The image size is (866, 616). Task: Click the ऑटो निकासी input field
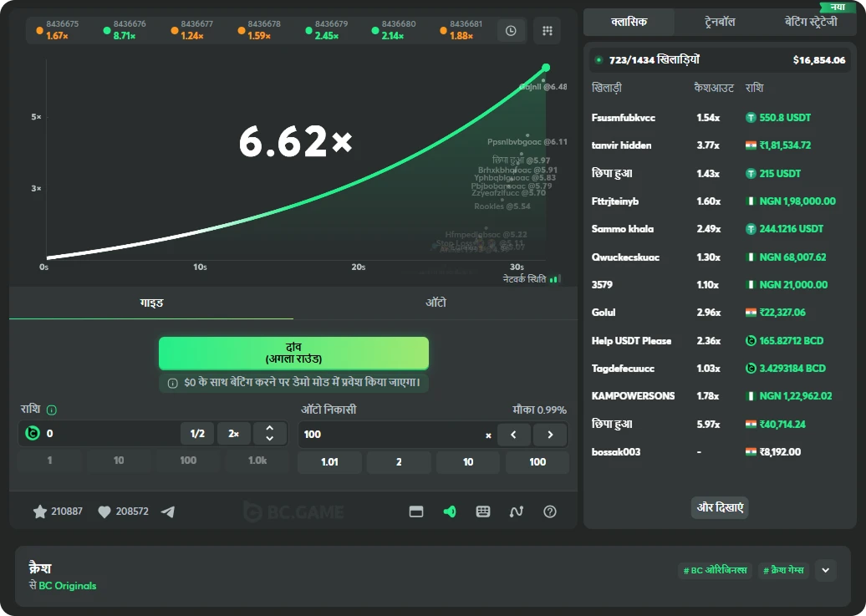[x=389, y=435]
